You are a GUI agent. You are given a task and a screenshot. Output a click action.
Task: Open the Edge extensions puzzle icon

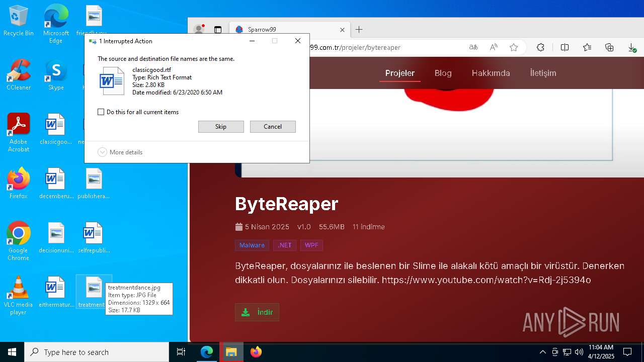(x=540, y=47)
